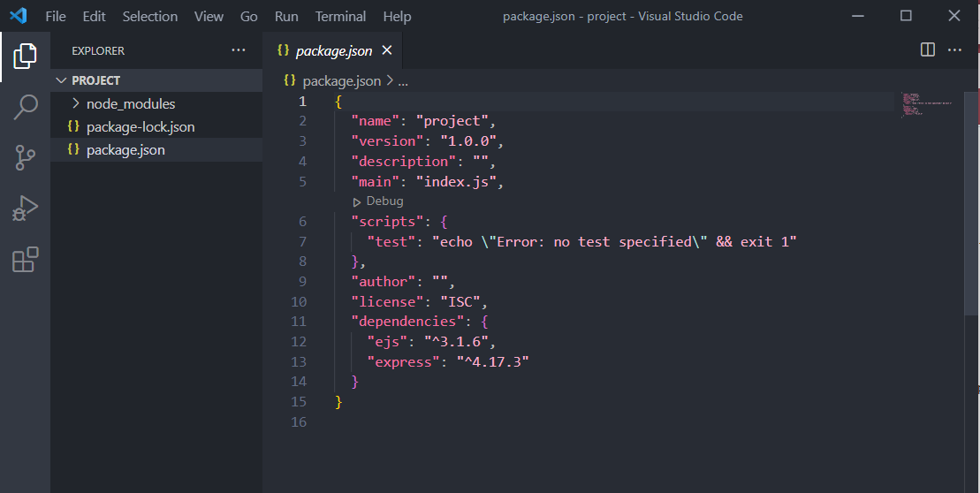Click the EXPLORER panel title
Image resolution: width=980 pixels, height=493 pixels.
(98, 50)
